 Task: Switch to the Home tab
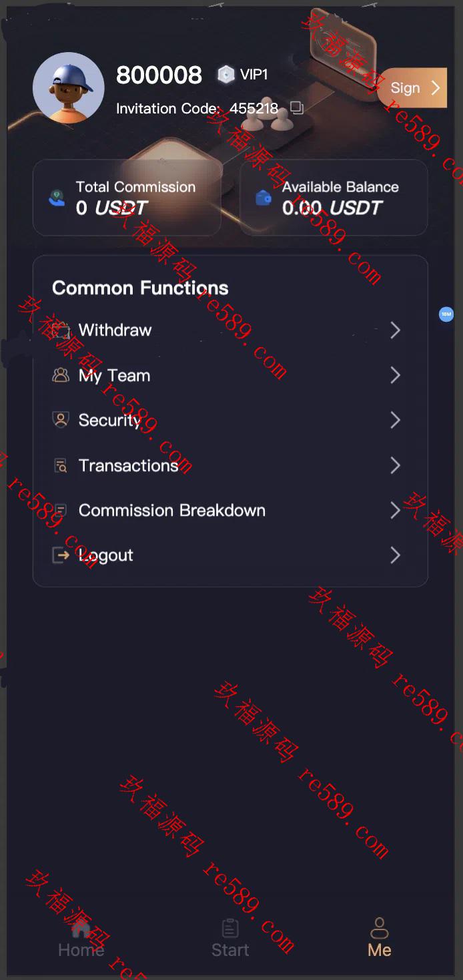coord(81,938)
